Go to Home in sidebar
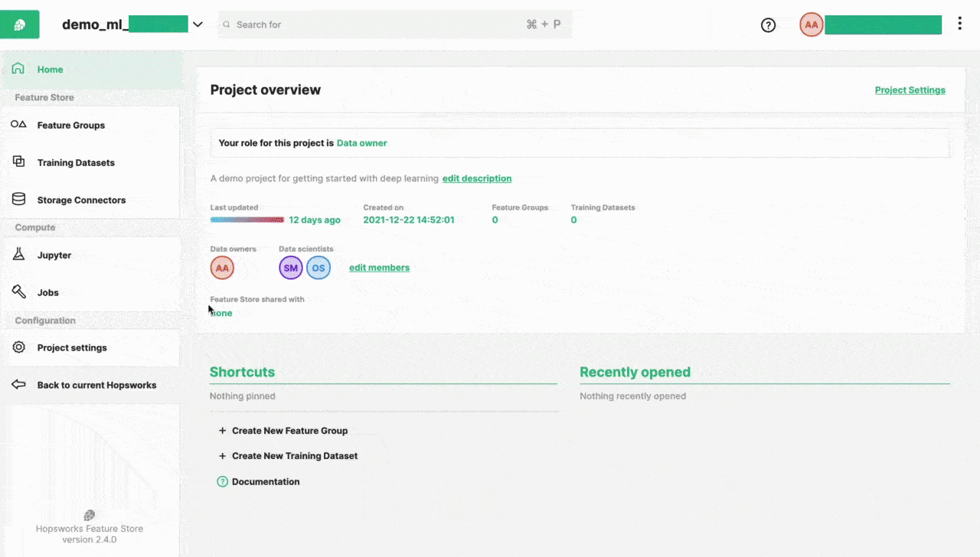Image resolution: width=980 pixels, height=557 pixels. (51, 70)
